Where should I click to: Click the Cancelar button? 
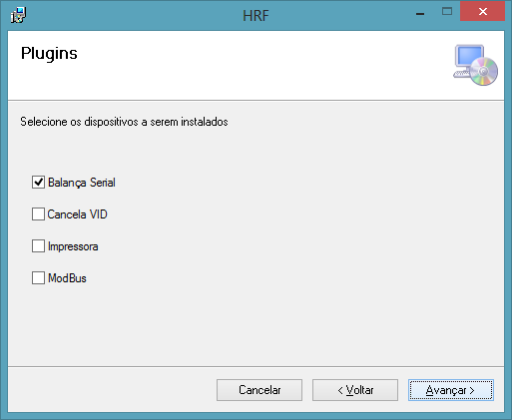pyautogui.click(x=259, y=390)
